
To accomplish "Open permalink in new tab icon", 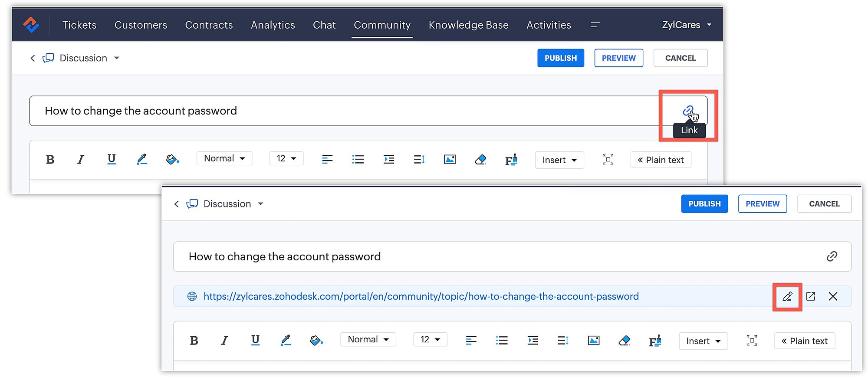I will [x=810, y=297].
